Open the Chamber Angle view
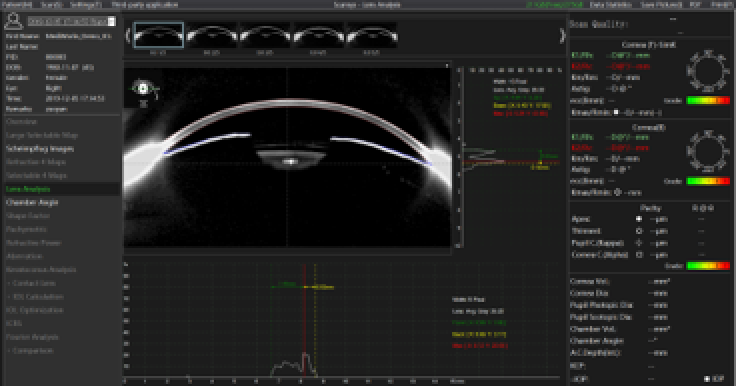 (32, 202)
